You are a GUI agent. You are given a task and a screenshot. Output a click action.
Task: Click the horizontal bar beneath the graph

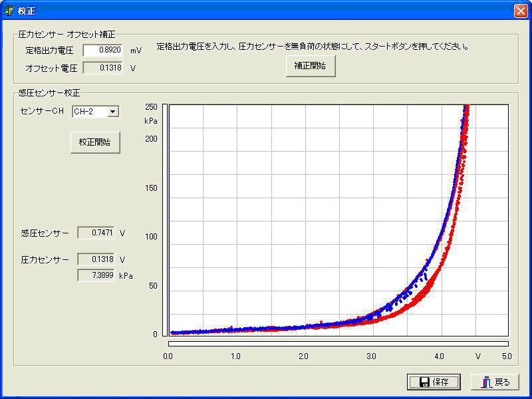click(338, 344)
